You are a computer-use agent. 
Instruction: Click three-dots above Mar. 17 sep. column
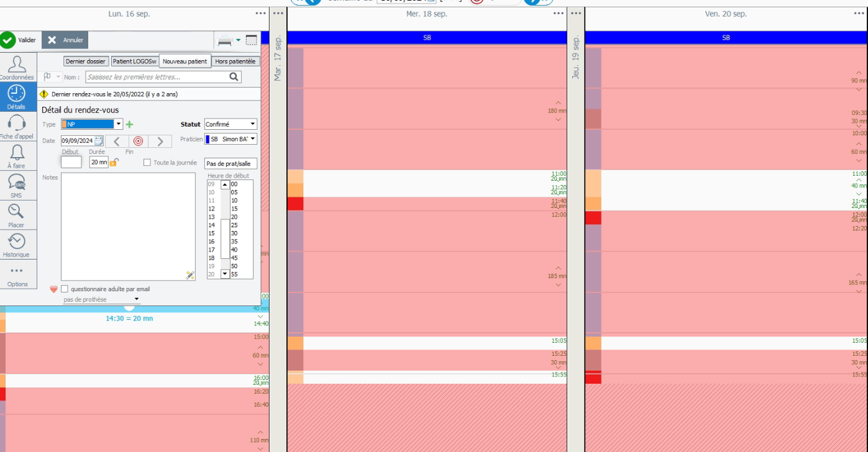pos(278,13)
